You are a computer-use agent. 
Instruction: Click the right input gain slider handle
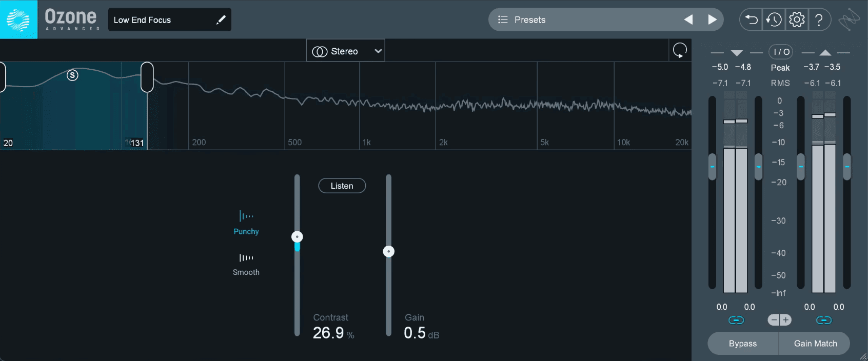tap(758, 167)
